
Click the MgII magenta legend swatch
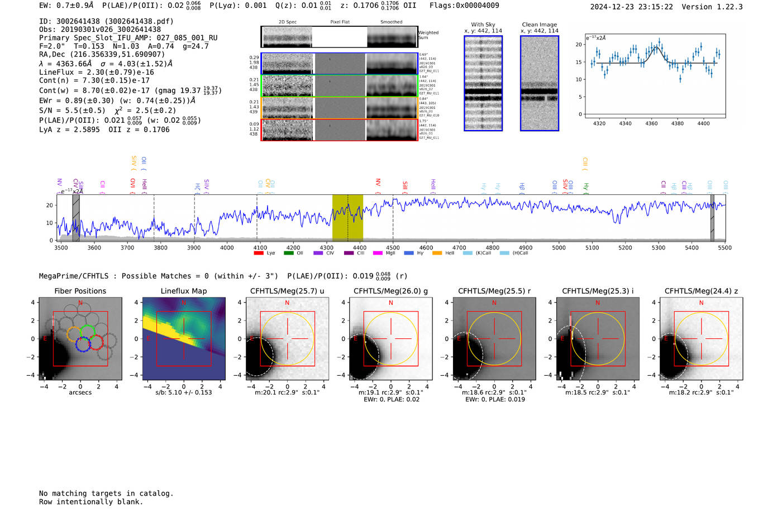(x=378, y=253)
